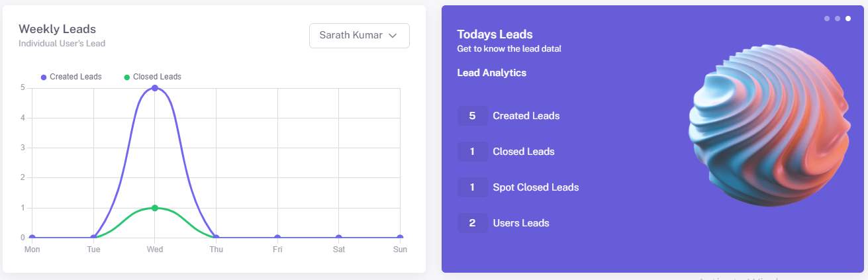Click the Closed Leads count badge
868x280 pixels.
[472, 152]
